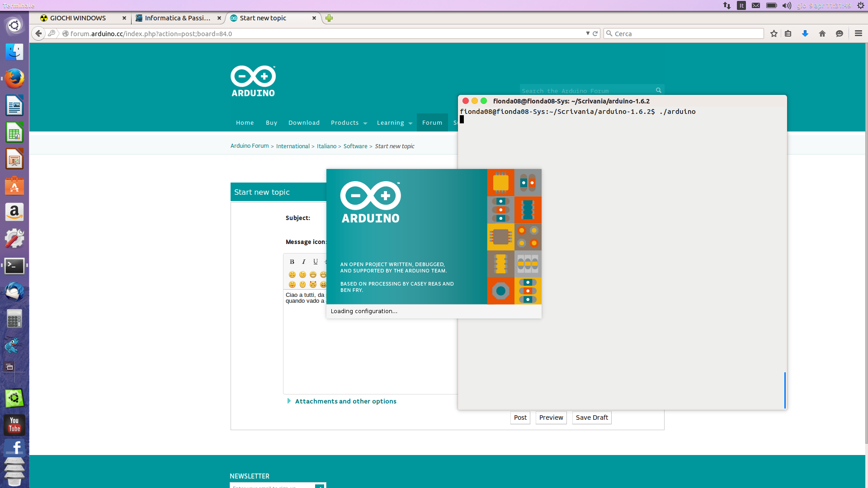Open Firefox downloads with the arrow icon
The height and width of the screenshot is (488, 868).
coord(805,33)
